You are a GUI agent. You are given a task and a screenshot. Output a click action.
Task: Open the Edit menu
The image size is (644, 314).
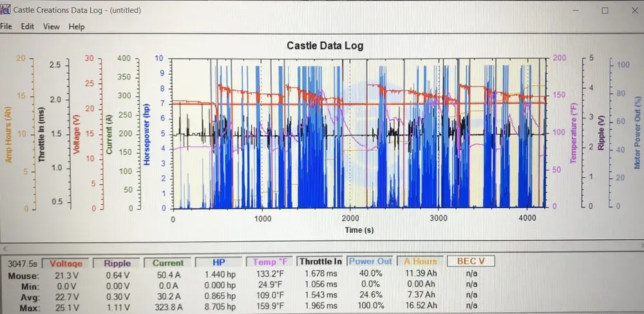(x=28, y=26)
